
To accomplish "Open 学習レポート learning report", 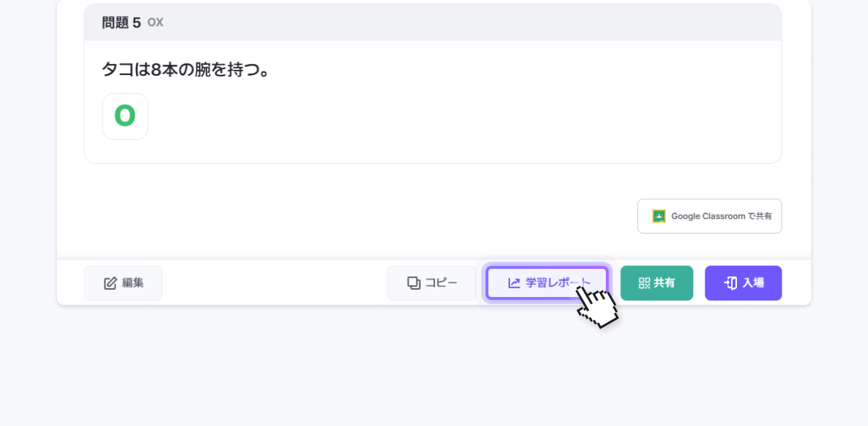I will pyautogui.click(x=547, y=283).
